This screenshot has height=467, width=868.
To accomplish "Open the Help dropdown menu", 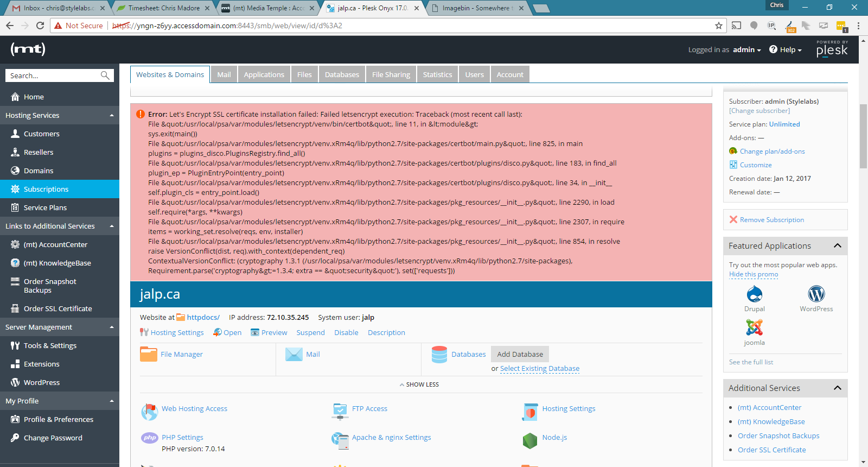I will (x=786, y=49).
